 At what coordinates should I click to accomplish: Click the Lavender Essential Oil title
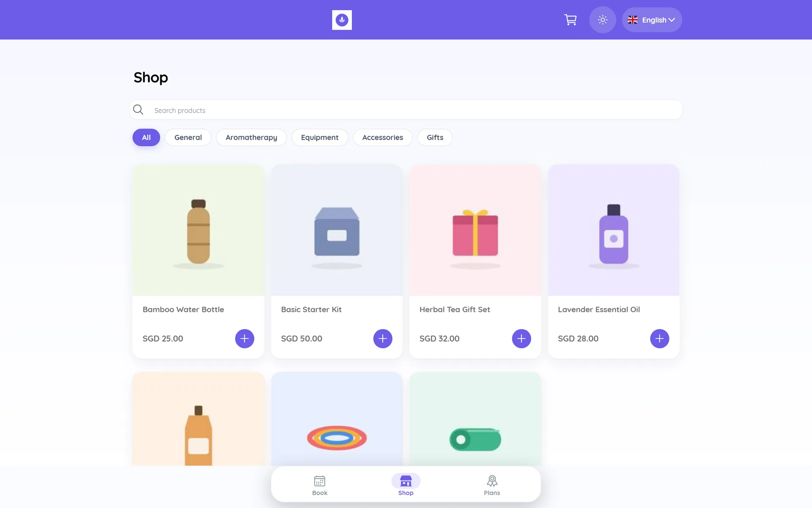click(x=599, y=309)
